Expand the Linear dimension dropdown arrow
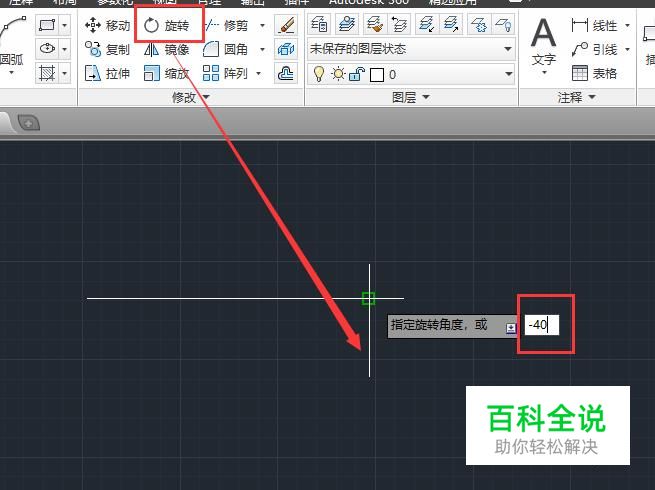The width and height of the screenshot is (655, 490). 627,25
